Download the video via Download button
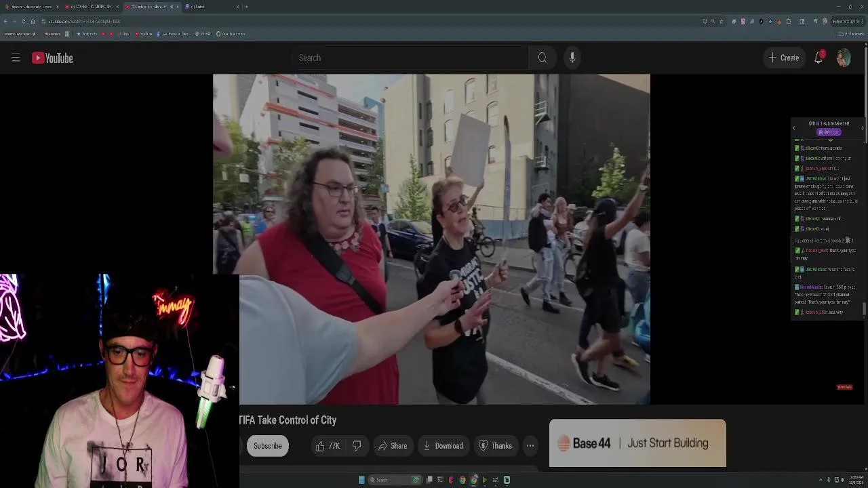Screen dimensions: 868x488 (443, 445)
